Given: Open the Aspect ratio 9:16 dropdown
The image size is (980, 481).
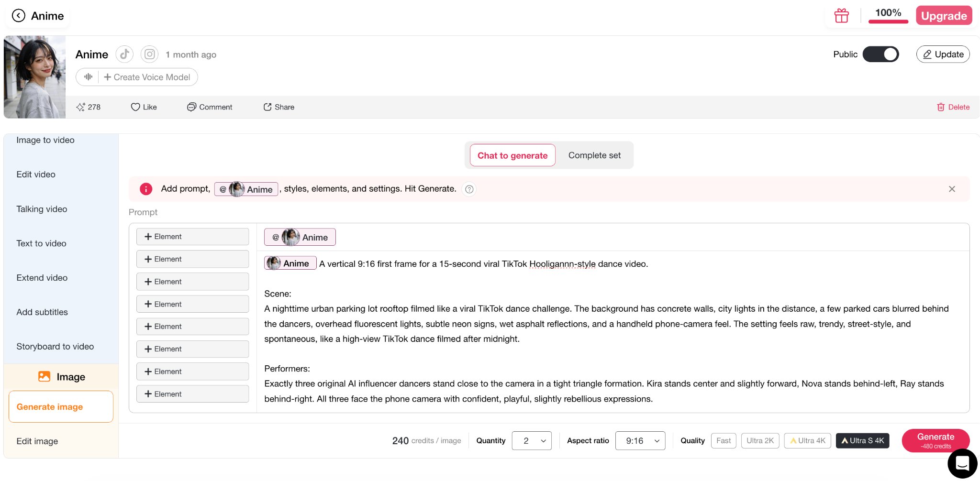Looking at the screenshot, I should (x=640, y=441).
